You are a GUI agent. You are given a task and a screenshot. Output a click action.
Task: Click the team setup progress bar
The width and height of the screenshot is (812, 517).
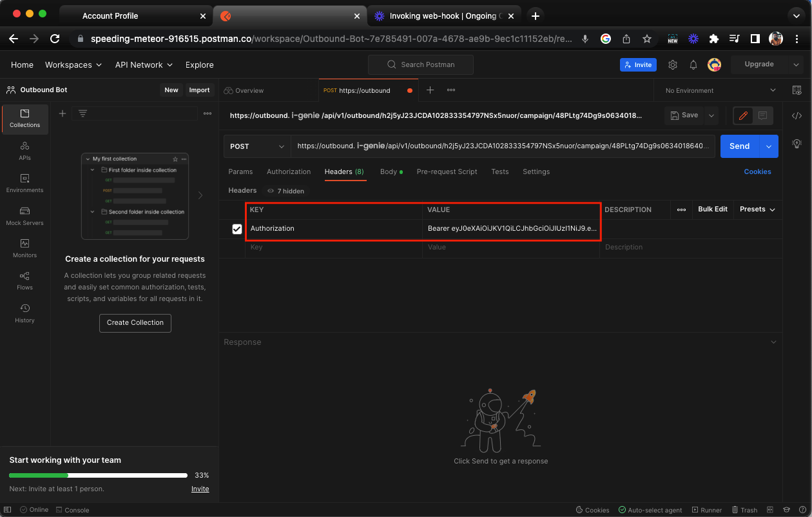(x=98, y=475)
